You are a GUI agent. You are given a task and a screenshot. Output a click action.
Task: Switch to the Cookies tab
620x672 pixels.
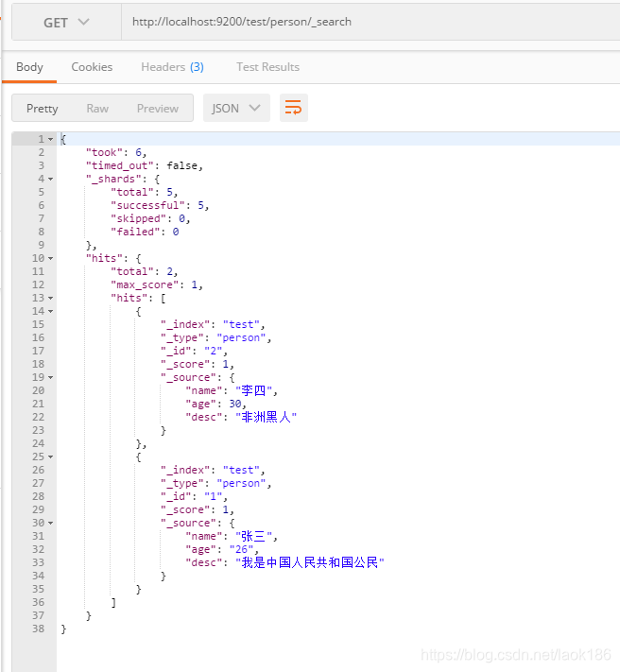pos(92,67)
